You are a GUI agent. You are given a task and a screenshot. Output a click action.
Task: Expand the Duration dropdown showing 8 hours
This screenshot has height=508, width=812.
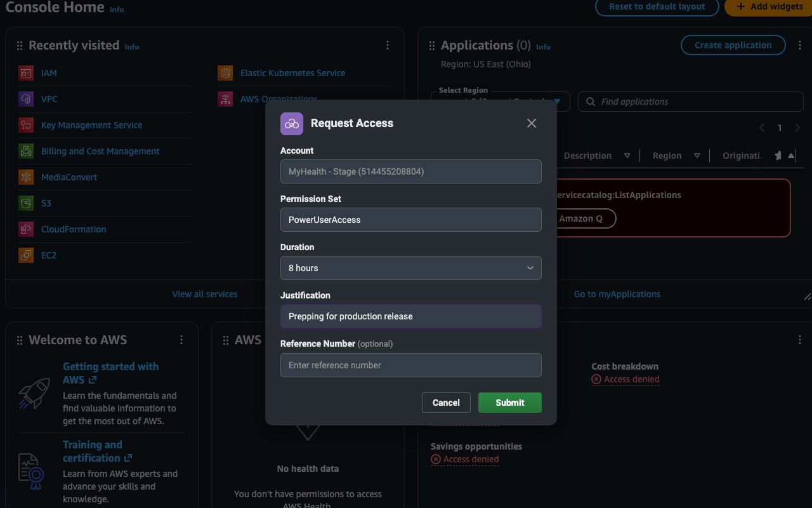(411, 268)
